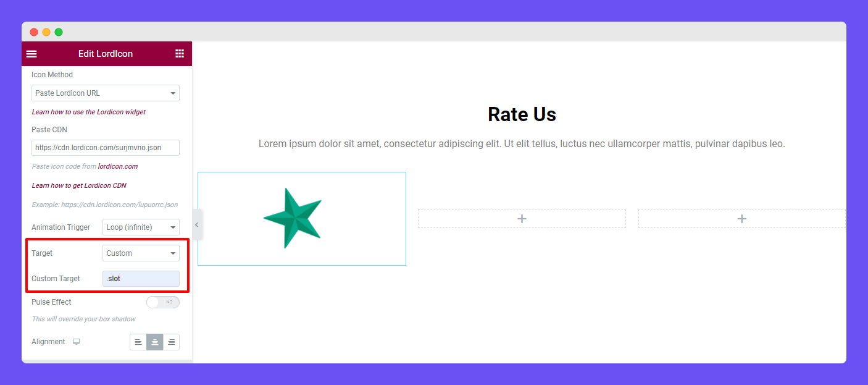This screenshot has width=868, height=385.
Task: Open the 'Learn how to get Lordicon CDN' link
Action: pyautogui.click(x=79, y=185)
